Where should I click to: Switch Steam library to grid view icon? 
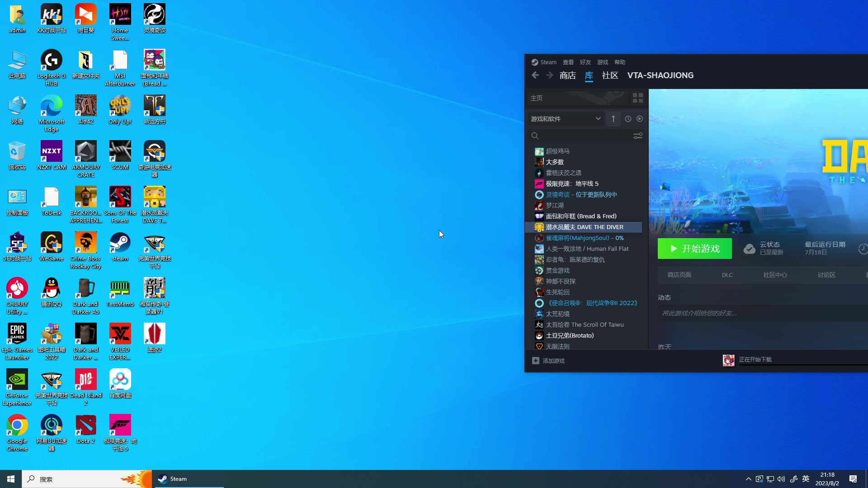(x=637, y=98)
